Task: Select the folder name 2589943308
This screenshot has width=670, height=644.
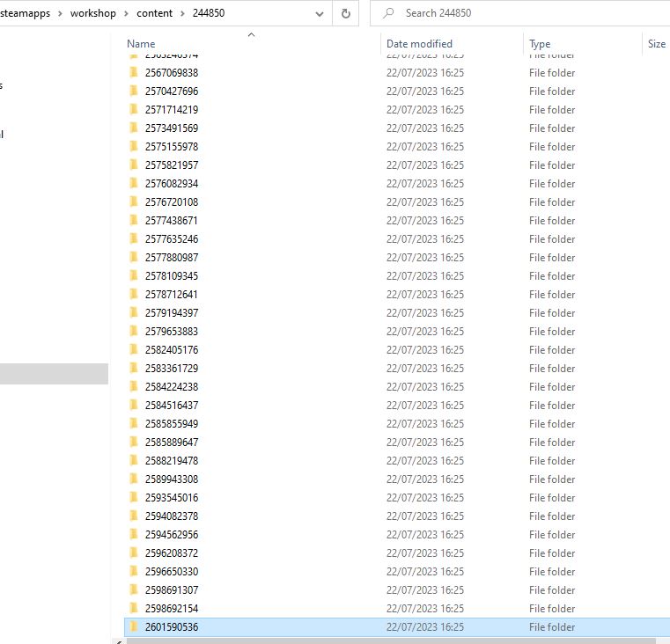Action: (x=172, y=479)
